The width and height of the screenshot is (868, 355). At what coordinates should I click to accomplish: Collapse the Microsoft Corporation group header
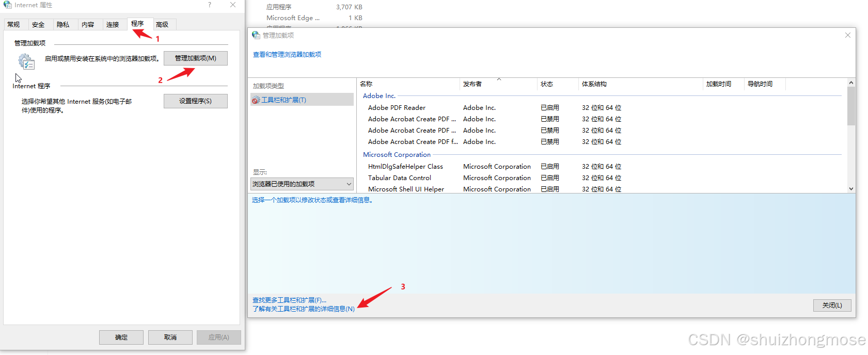coord(397,155)
